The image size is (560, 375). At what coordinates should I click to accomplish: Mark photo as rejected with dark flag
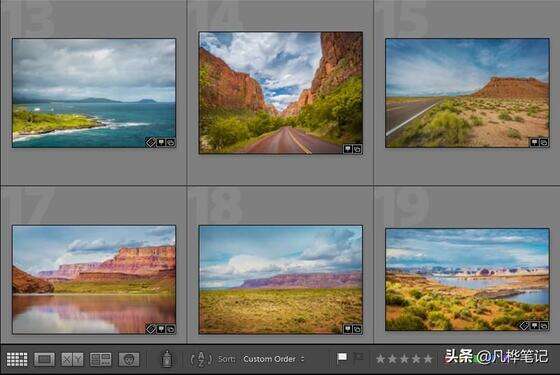358,358
